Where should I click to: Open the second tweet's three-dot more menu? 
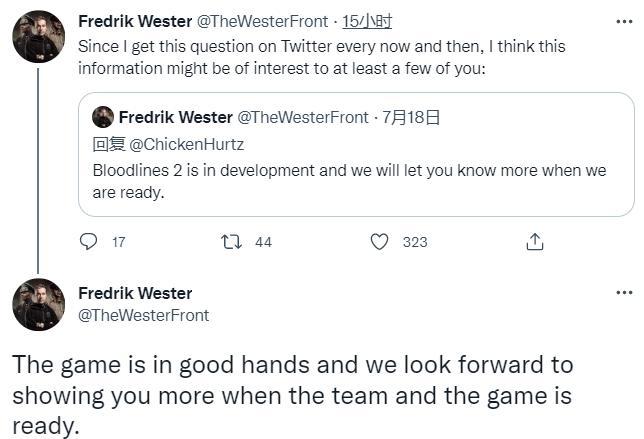point(624,293)
